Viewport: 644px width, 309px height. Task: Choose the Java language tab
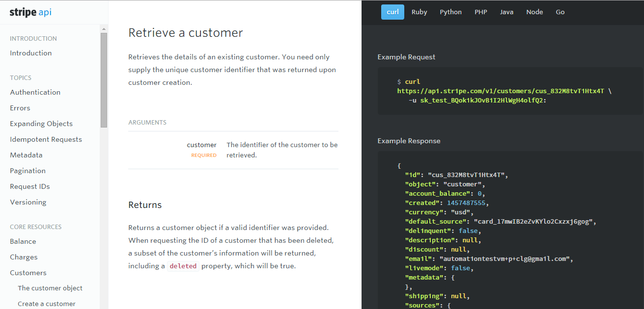[506, 12]
